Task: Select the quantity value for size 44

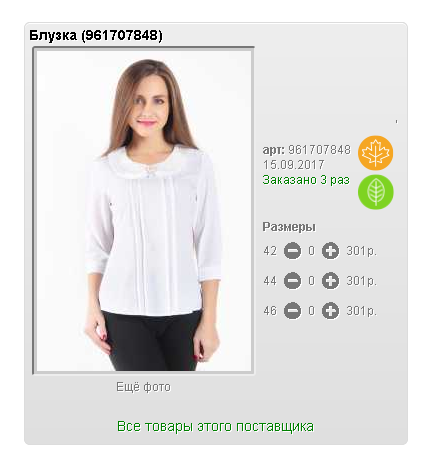Action: tap(311, 281)
